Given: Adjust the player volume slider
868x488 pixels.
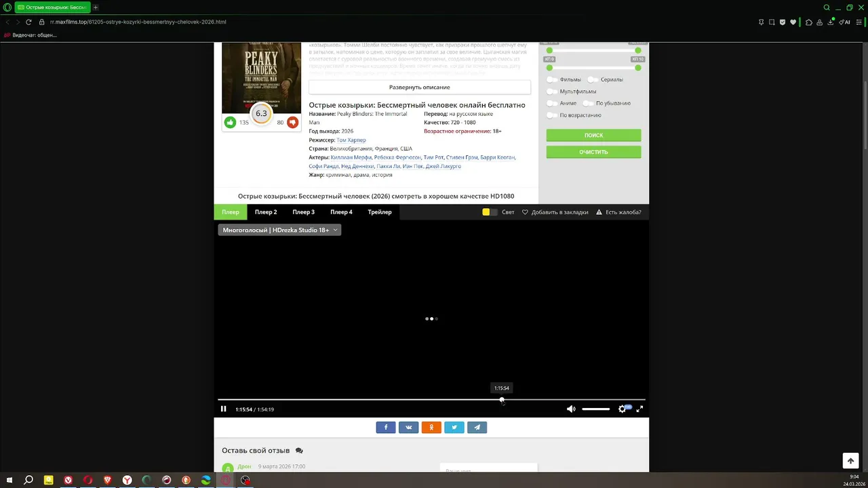Looking at the screenshot, I should coord(595,409).
